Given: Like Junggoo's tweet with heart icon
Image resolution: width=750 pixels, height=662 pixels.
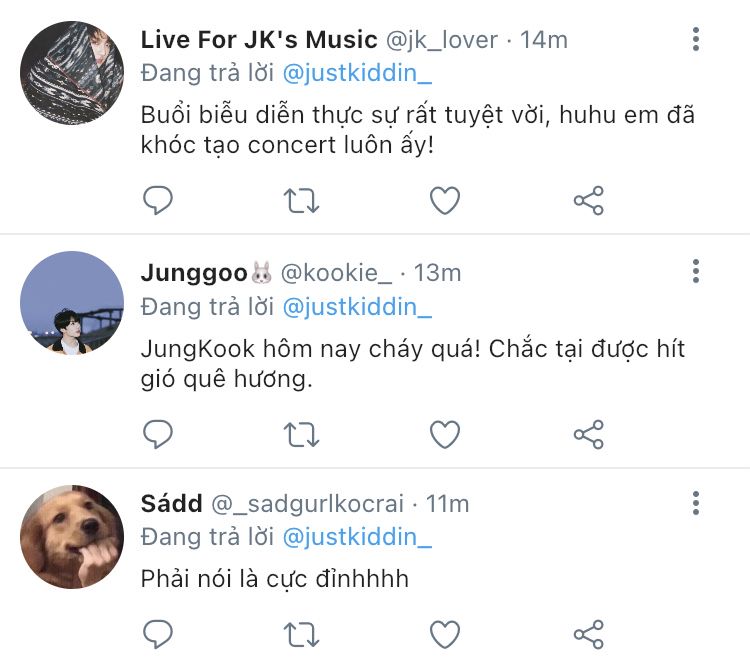Looking at the screenshot, I should [x=445, y=434].
